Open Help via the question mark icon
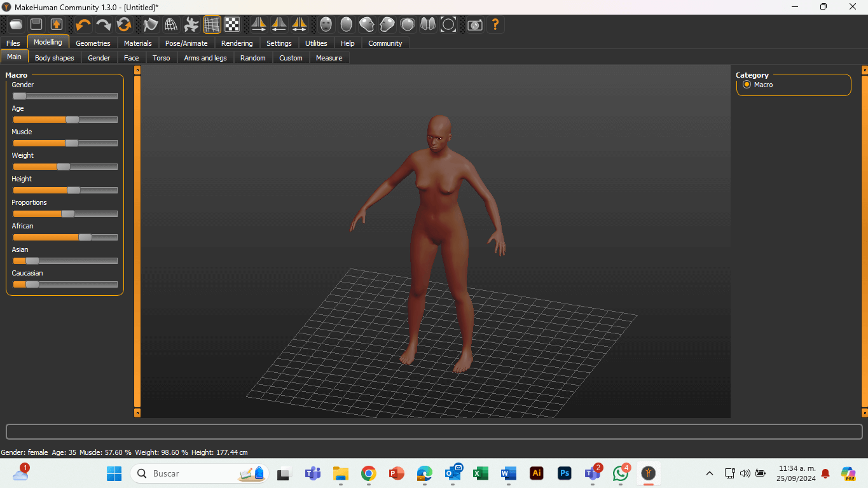The image size is (868, 488). (x=495, y=25)
